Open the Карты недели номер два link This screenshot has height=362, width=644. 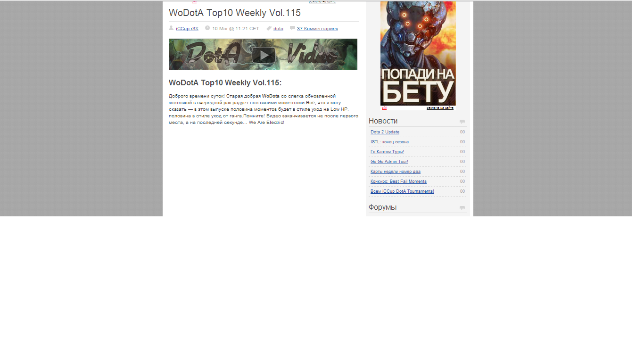396,172
